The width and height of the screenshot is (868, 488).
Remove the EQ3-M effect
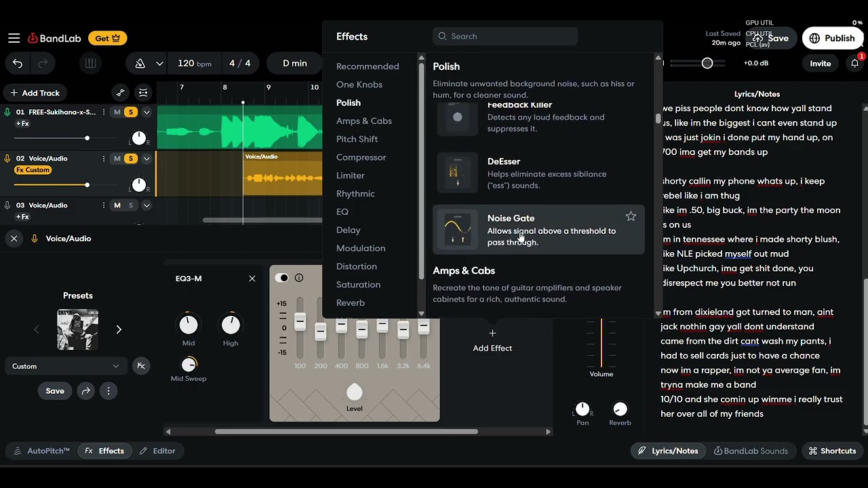point(252,279)
